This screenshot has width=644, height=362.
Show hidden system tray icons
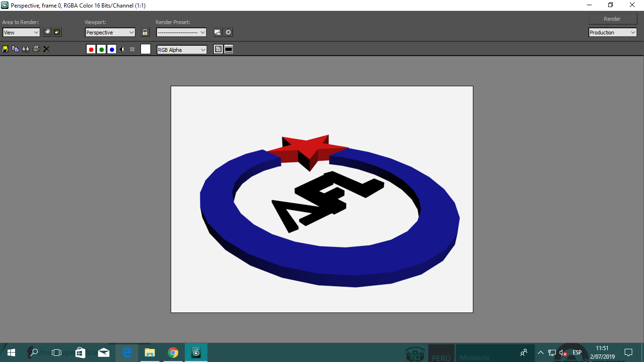541,353
